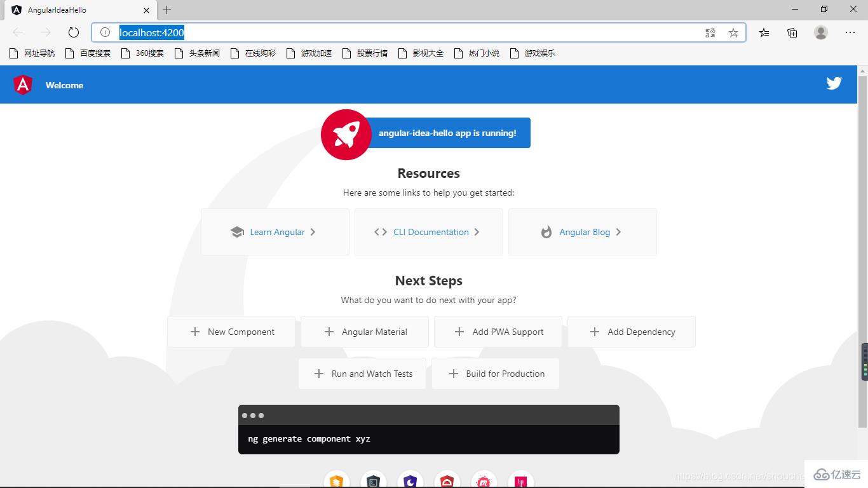Open the 网址导航 bookmark

pyautogui.click(x=32, y=53)
